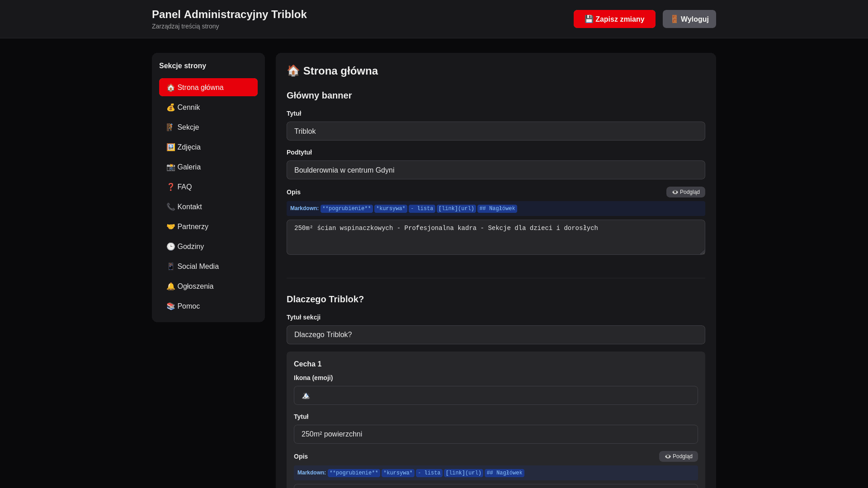868x488 pixels.
Task: Click the handshake icon beside Partnerzy
Action: (171, 226)
